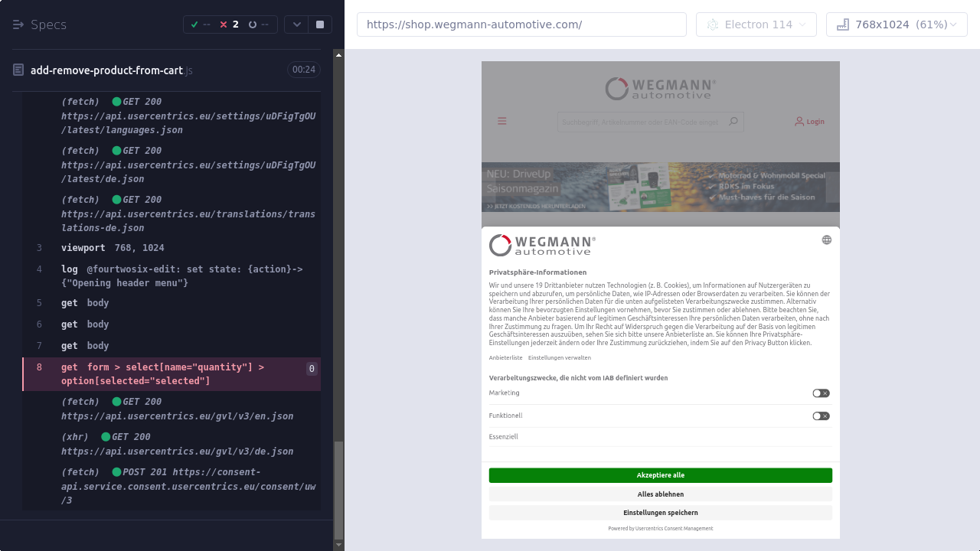Open the Anbieterliste link
This screenshot has height=551, width=980.
coord(505,357)
